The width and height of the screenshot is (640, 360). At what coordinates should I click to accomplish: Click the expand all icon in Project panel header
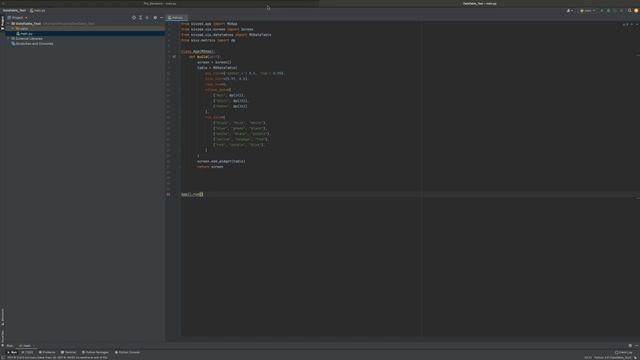[x=140, y=18]
